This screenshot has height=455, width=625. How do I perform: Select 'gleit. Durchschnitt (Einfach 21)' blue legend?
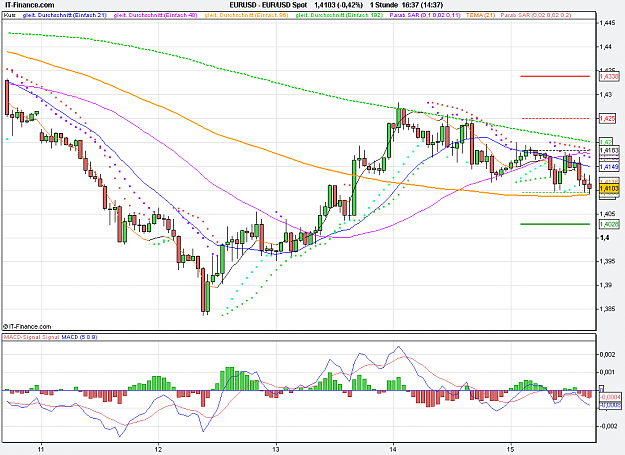click(x=65, y=15)
